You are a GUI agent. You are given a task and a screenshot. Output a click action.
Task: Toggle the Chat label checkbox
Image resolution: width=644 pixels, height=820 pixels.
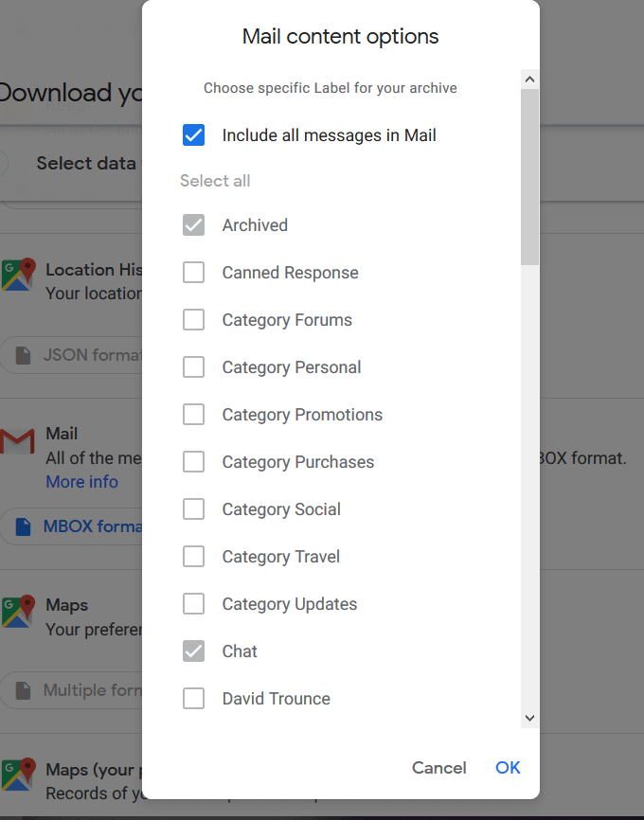coord(193,651)
